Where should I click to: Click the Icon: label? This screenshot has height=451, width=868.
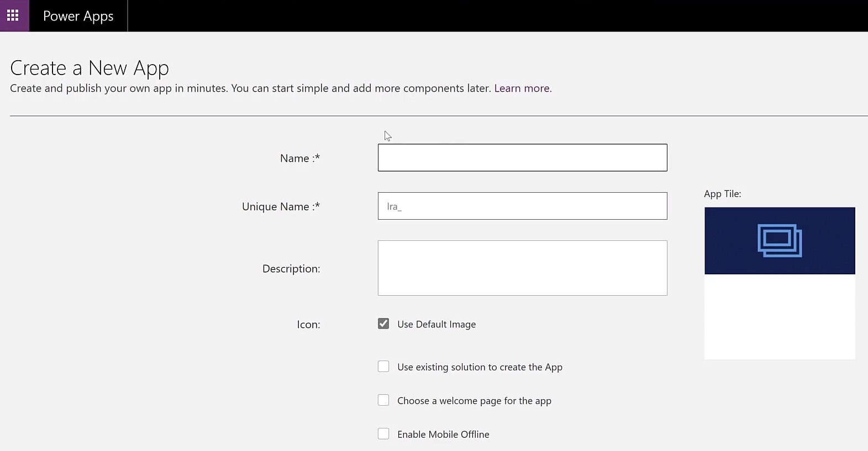pos(308,325)
